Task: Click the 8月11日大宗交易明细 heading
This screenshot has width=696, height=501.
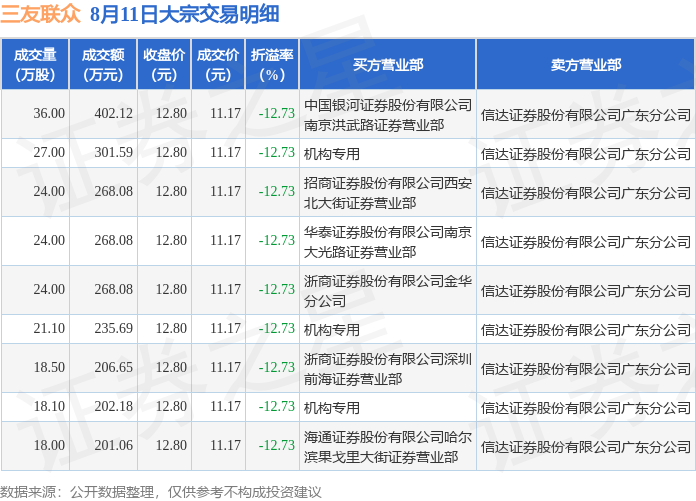Action: (185, 14)
